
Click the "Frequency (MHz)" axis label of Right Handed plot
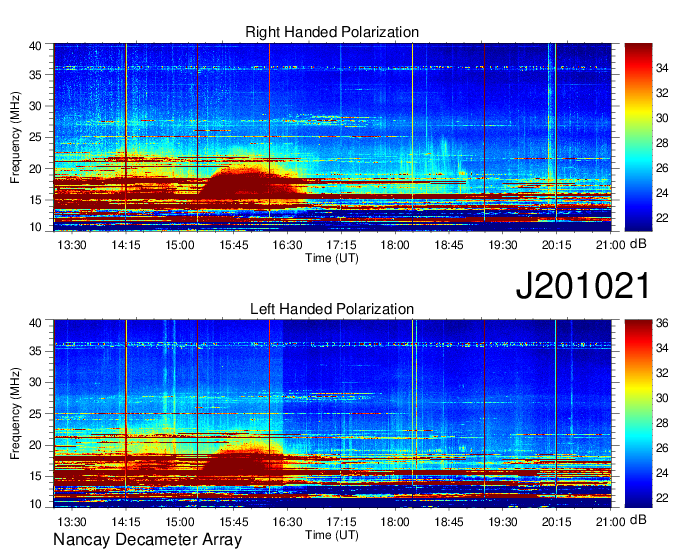15,137
